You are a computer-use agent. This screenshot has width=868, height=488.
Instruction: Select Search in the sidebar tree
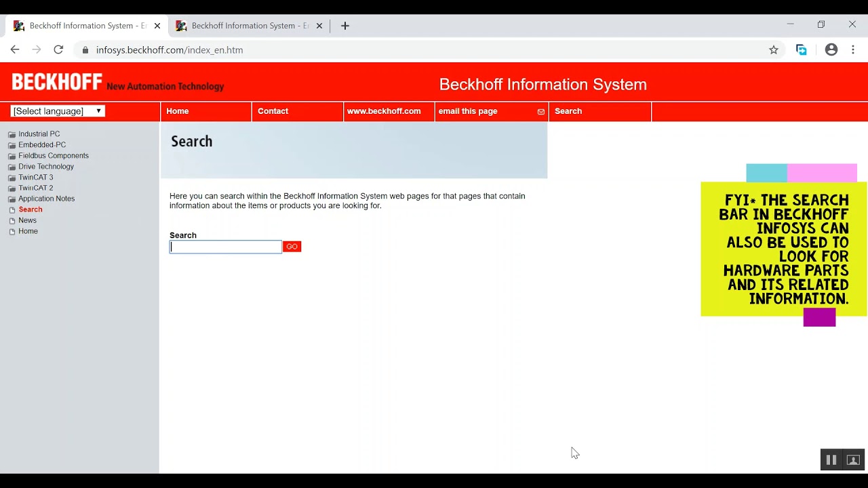pyautogui.click(x=31, y=210)
